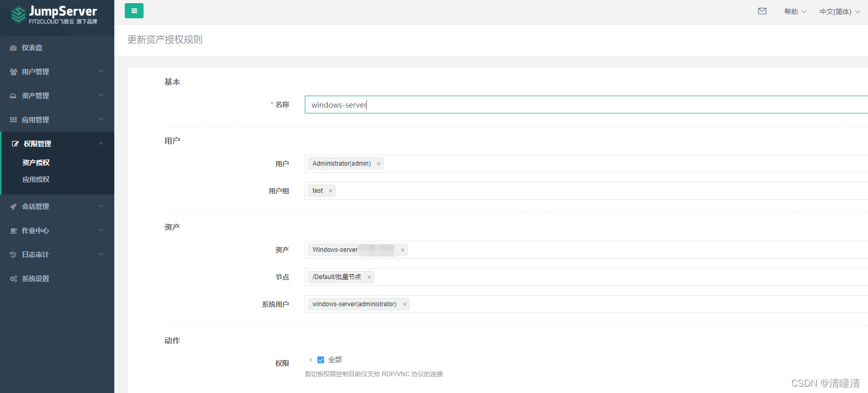Open the 中文(简体) language dropdown
868x393 pixels.
point(840,11)
